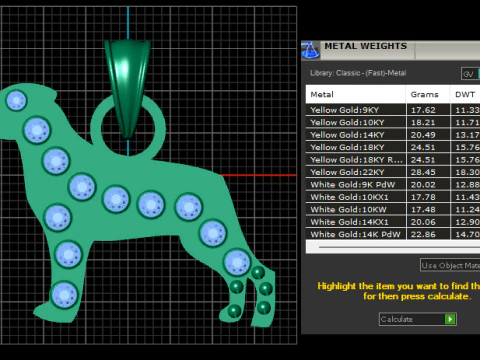Click the 18.21 grams value
This screenshot has width=480, height=360.
pyautogui.click(x=423, y=122)
